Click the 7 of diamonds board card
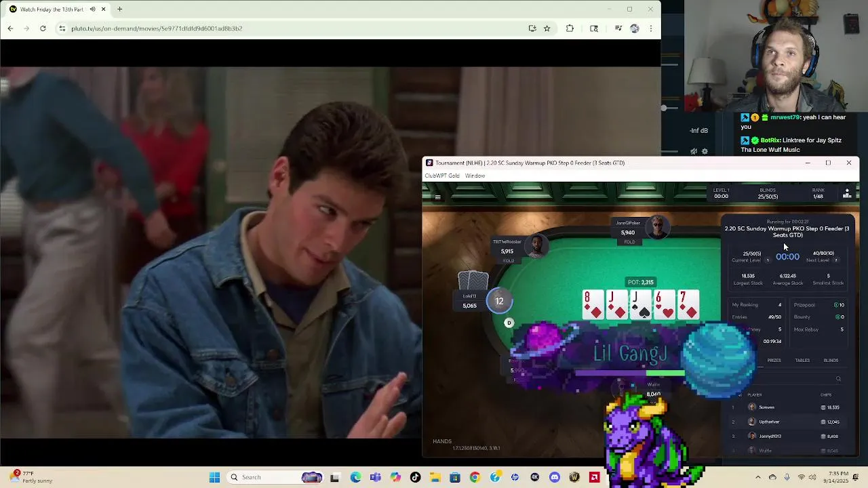Screen dimensions: 868x488 click(x=688, y=304)
